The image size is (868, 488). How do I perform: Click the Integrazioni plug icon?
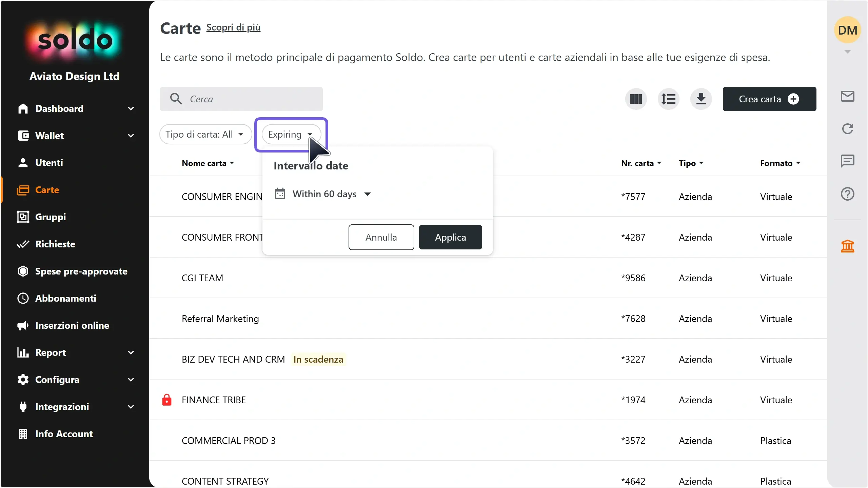[23, 407]
